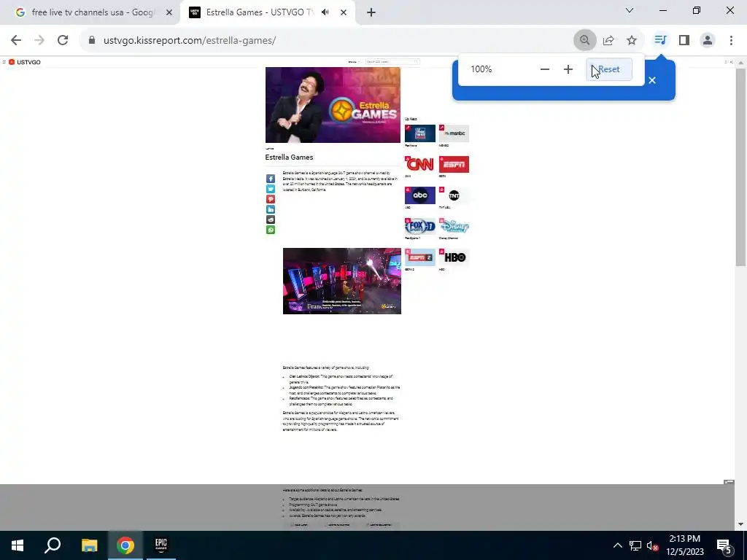747x560 pixels.
Task: Open File Explorer from the taskbar
Action: pyautogui.click(x=89, y=545)
